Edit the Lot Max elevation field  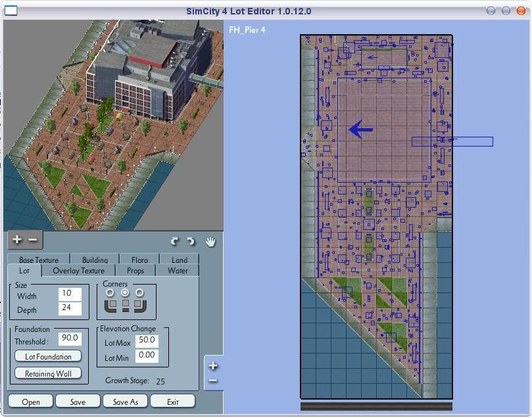147,340
